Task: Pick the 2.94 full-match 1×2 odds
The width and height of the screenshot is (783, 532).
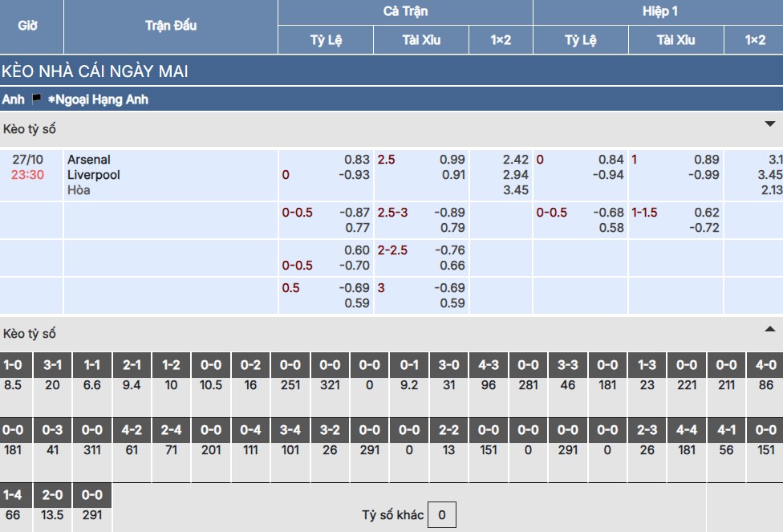Action: coord(515,174)
